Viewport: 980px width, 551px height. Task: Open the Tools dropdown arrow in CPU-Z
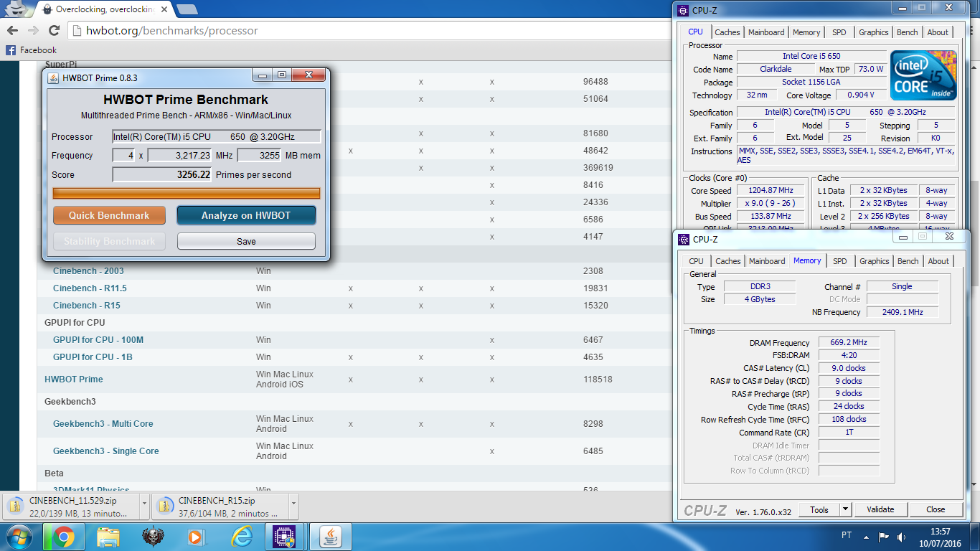pyautogui.click(x=845, y=510)
